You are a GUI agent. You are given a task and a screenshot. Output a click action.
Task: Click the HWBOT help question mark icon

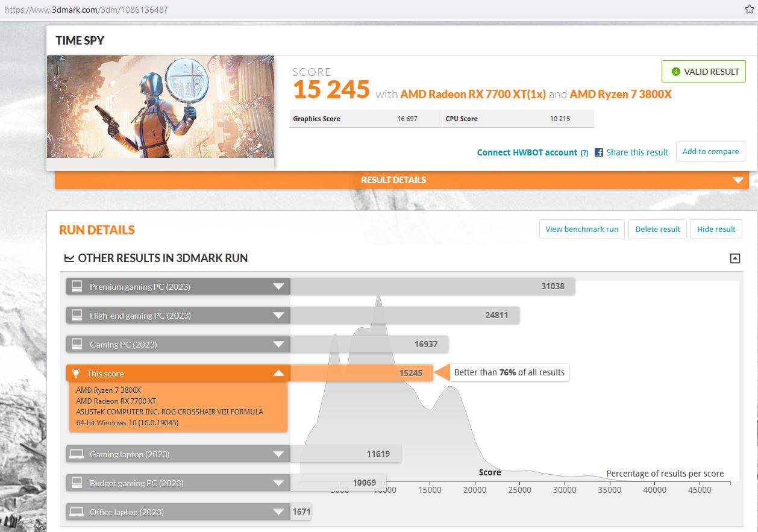tap(584, 153)
